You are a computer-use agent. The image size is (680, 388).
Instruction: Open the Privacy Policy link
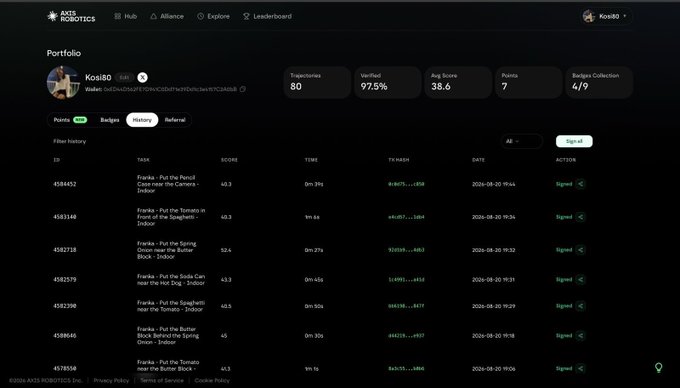pyautogui.click(x=111, y=381)
